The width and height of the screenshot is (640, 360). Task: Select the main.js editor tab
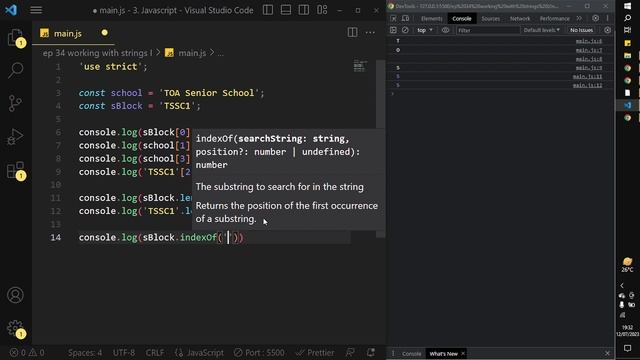coord(67,33)
